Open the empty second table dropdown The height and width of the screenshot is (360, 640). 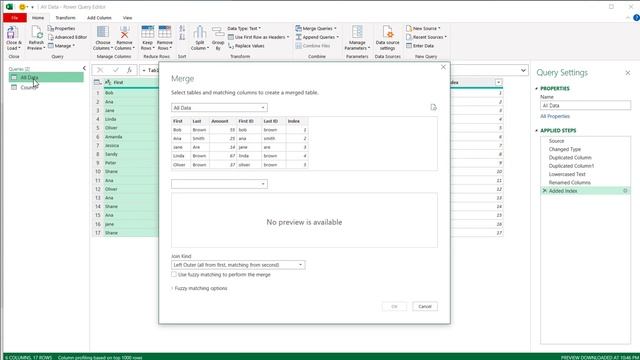click(219, 184)
